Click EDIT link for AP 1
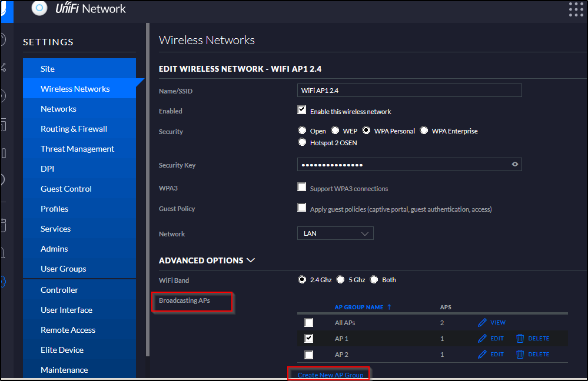588x381 pixels. (x=497, y=339)
